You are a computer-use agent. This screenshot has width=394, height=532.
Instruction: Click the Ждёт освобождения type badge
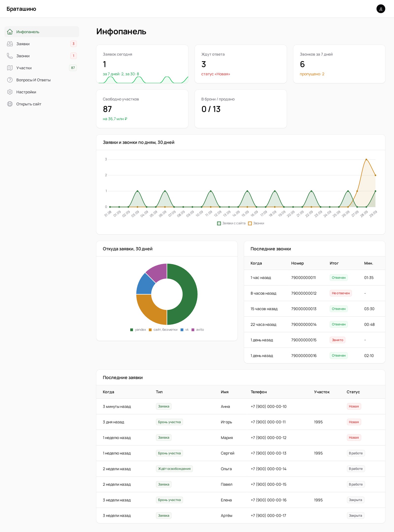pos(174,469)
